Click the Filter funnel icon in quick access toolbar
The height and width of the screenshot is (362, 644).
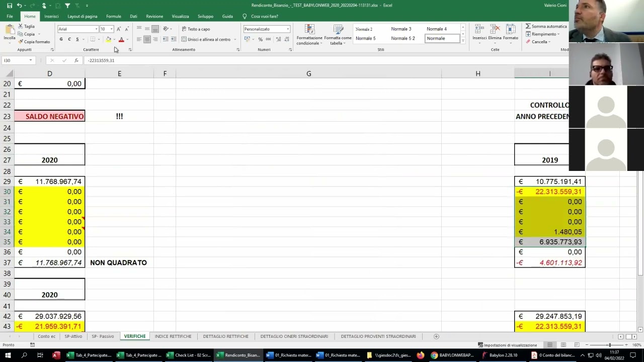(67, 6)
